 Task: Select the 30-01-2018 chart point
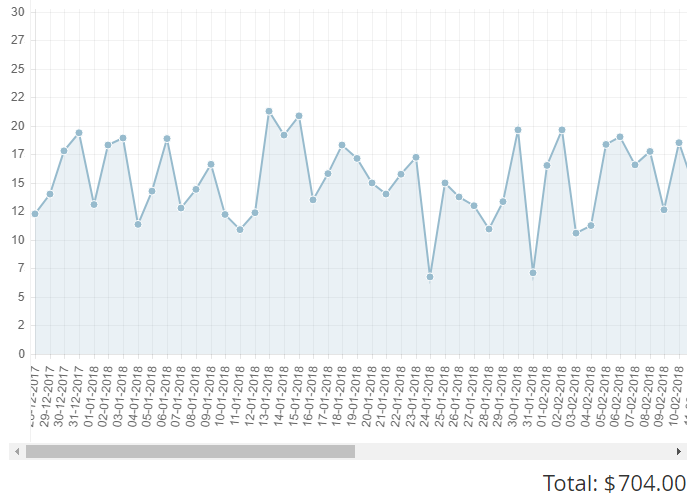tap(518, 130)
